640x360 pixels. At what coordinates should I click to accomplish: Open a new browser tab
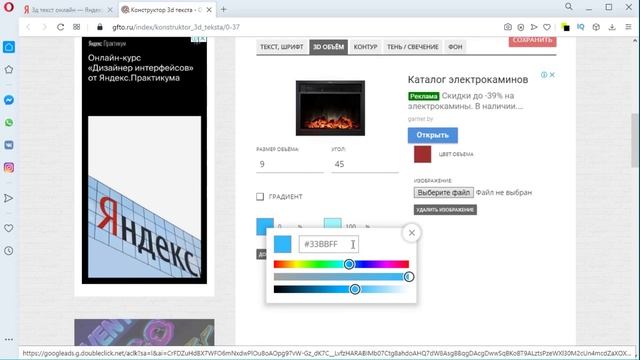[x=223, y=9]
